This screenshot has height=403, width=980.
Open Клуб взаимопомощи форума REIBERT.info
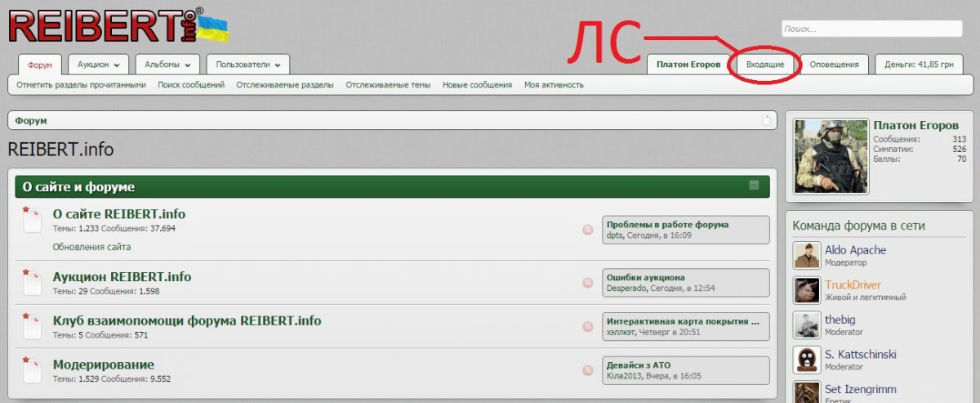(187, 320)
